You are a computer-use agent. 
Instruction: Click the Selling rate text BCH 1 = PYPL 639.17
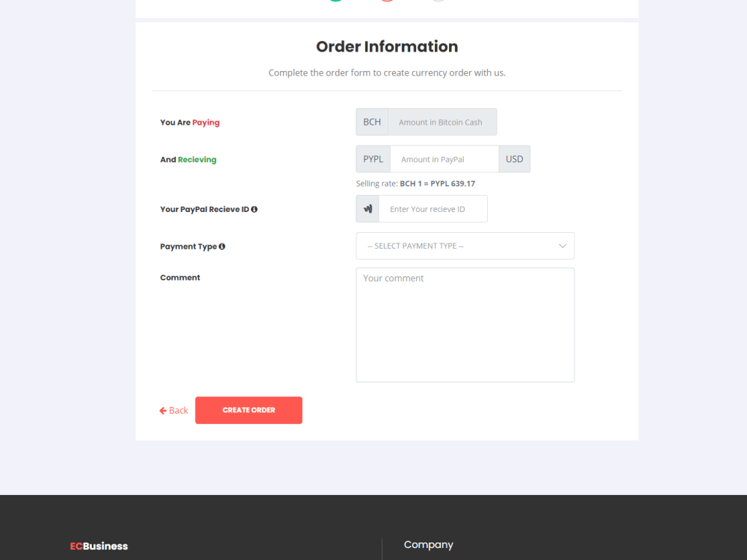click(437, 184)
